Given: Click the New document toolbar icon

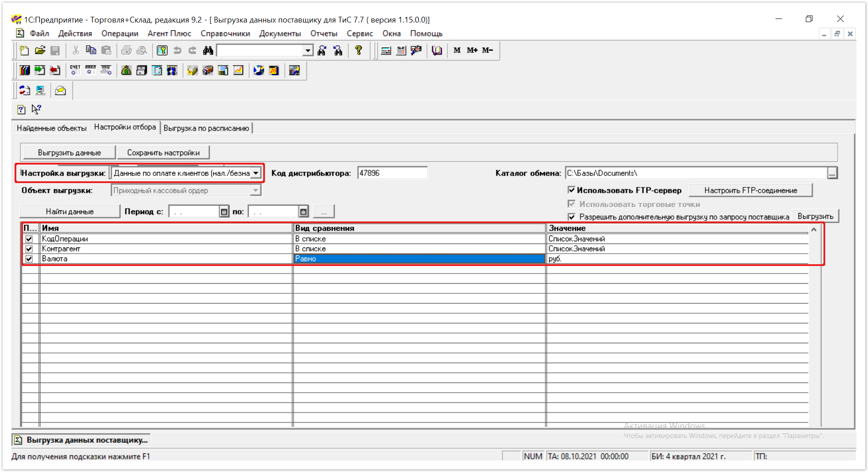Looking at the screenshot, I should click(25, 50).
